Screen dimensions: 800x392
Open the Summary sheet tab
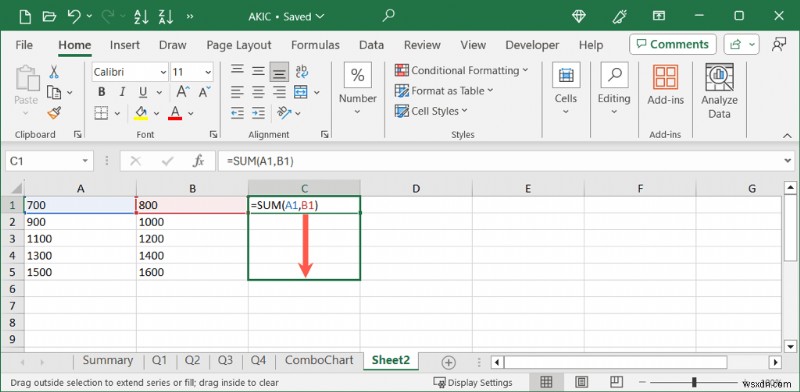pos(108,360)
